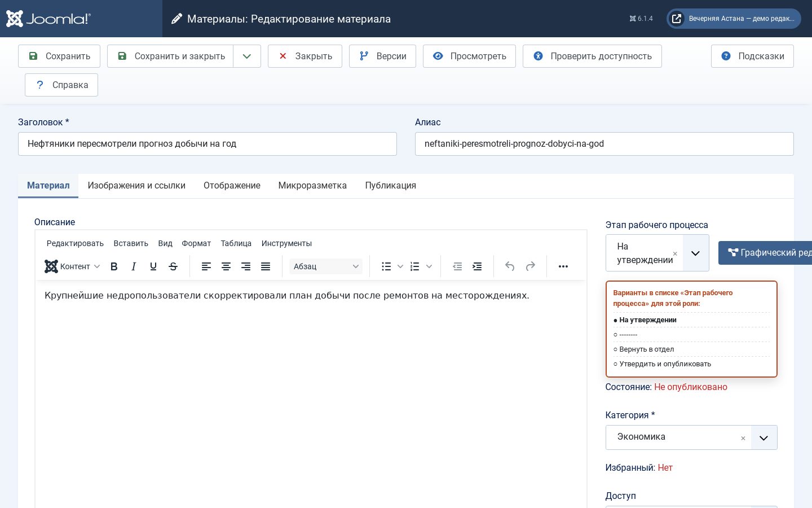Screen dimensions: 812x508
Task: Toggle underline formatting
Action: 153,266
